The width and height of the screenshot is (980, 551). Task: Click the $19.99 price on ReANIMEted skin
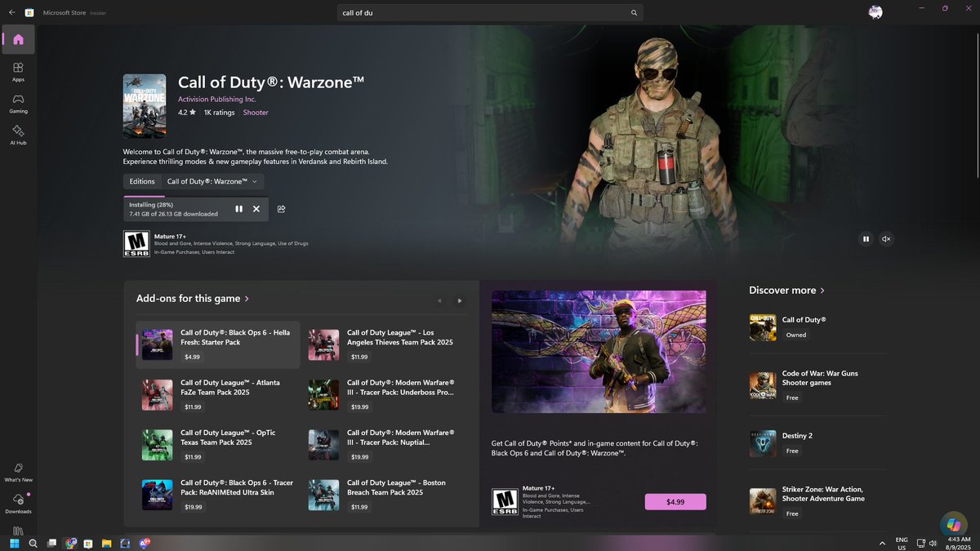coord(193,507)
